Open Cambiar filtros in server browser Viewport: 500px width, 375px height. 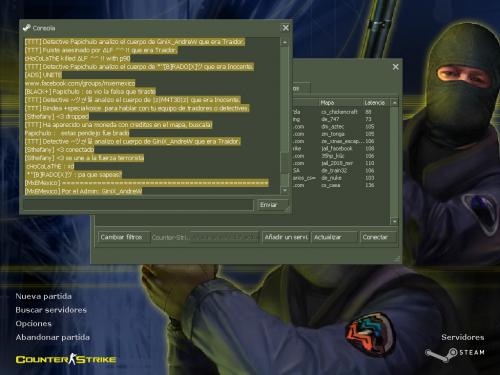pyautogui.click(x=123, y=237)
